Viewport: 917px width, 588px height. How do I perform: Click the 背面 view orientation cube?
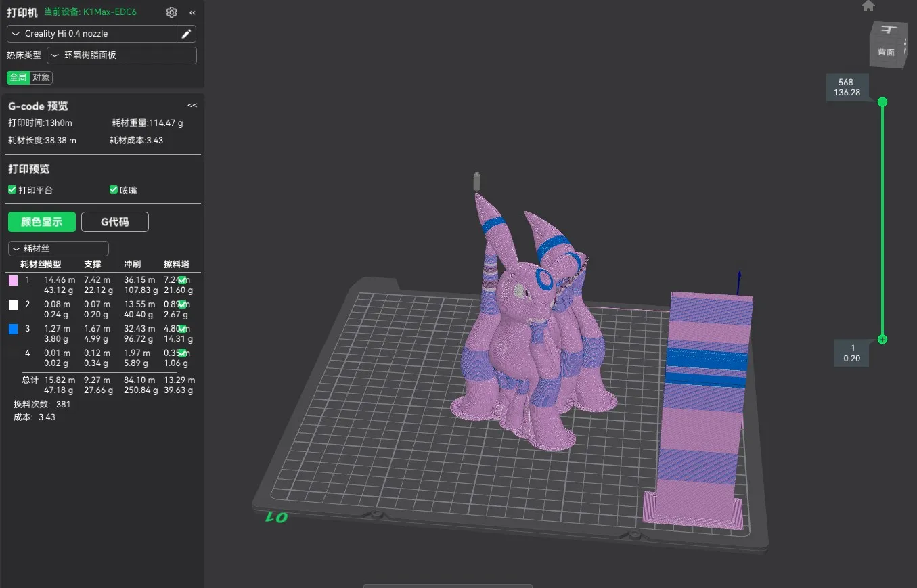[x=887, y=45]
